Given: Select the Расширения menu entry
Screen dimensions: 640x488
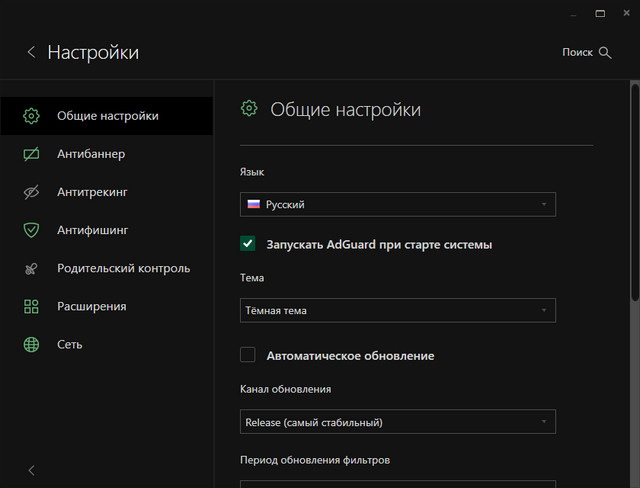Looking at the screenshot, I should coord(91,306).
